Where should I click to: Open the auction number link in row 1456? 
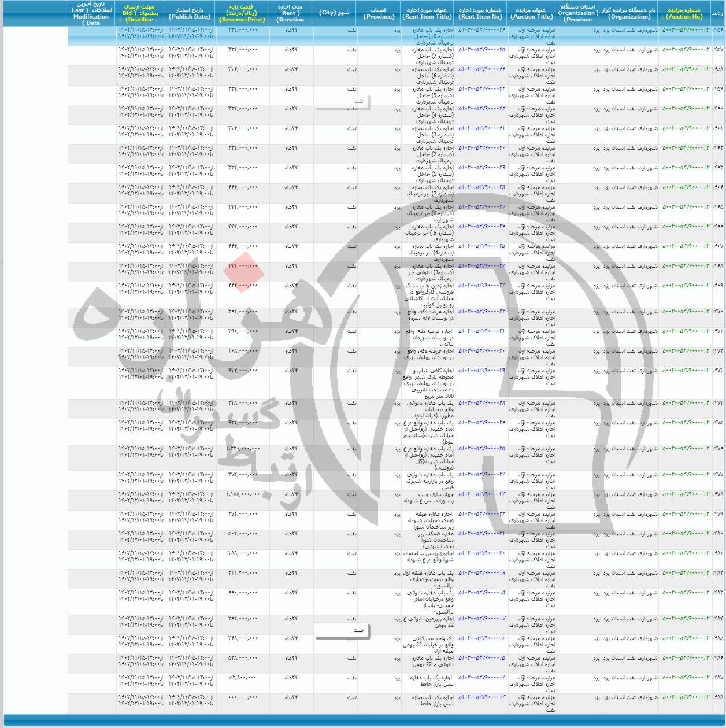pos(686,29)
